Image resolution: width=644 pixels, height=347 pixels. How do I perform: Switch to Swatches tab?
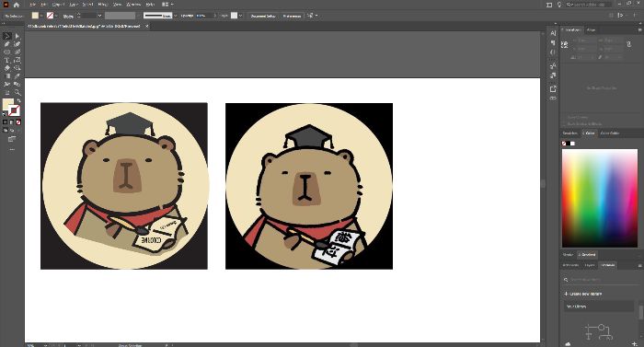coord(570,133)
